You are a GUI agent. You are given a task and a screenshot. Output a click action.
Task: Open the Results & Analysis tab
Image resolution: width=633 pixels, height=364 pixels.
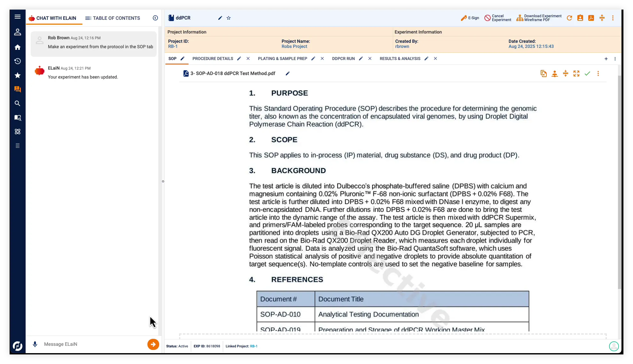[x=400, y=58]
